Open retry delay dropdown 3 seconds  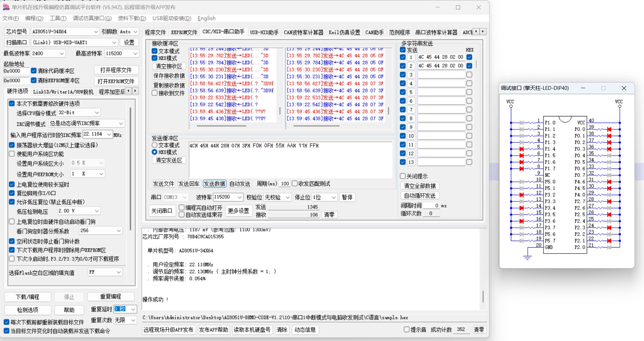click(x=125, y=309)
